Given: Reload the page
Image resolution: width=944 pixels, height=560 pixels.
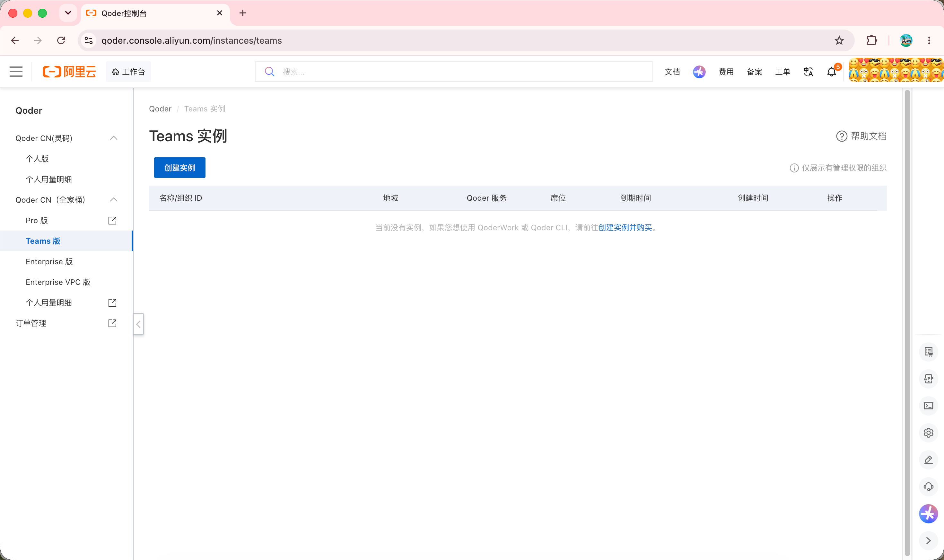Looking at the screenshot, I should (61, 40).
